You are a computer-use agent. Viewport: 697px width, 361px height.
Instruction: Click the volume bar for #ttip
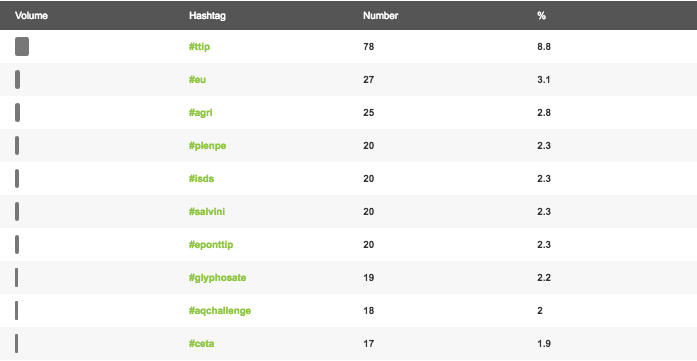tap(22, 47)
